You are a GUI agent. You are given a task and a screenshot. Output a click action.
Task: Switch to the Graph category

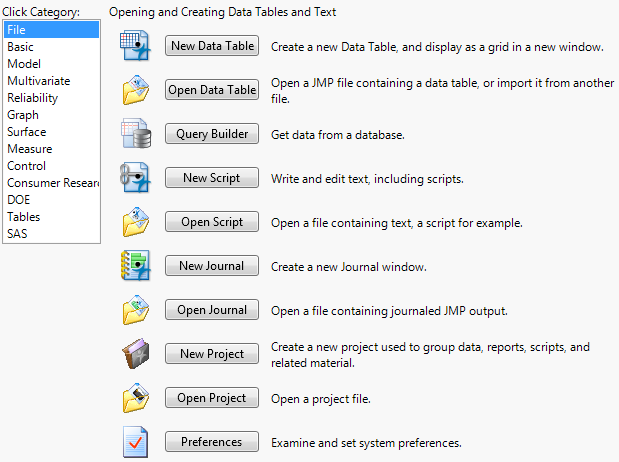[23, 115]
